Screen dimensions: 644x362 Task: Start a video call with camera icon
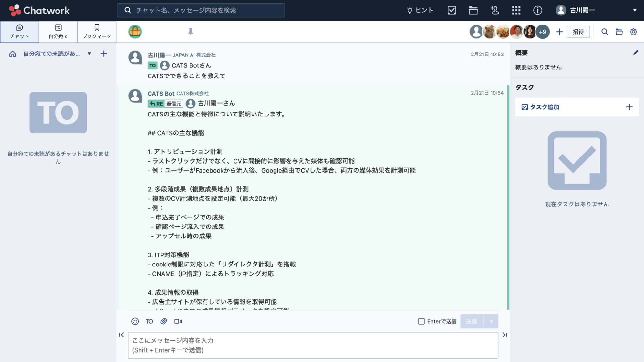coord(178,321)
